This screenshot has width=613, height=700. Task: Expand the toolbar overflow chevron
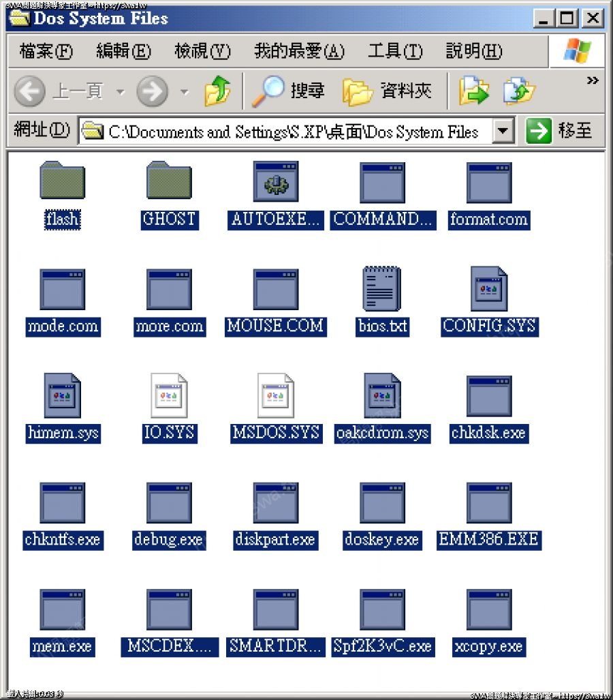[592, 81]
